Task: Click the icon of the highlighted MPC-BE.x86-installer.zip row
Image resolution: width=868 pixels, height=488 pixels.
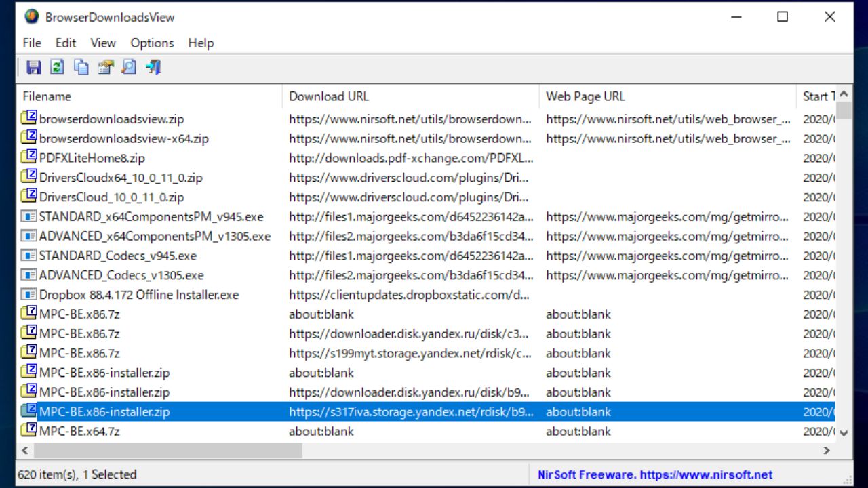Action: click(x=28, y=411)
